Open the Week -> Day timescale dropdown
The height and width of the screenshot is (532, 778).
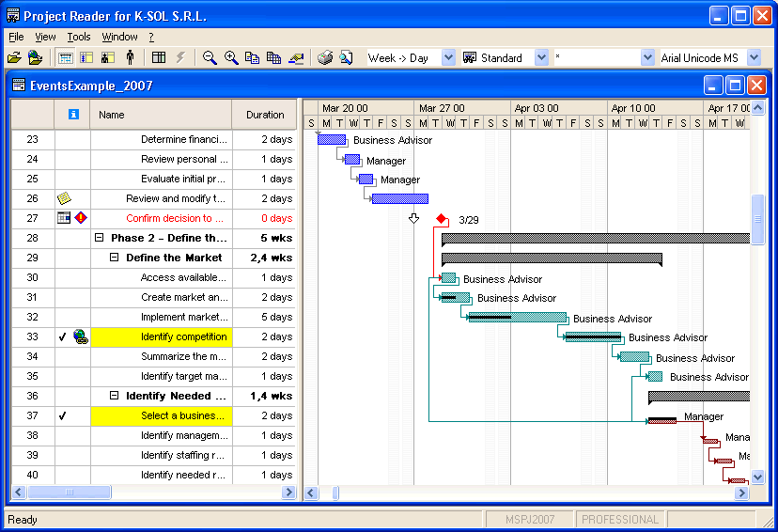coord(447,58)
